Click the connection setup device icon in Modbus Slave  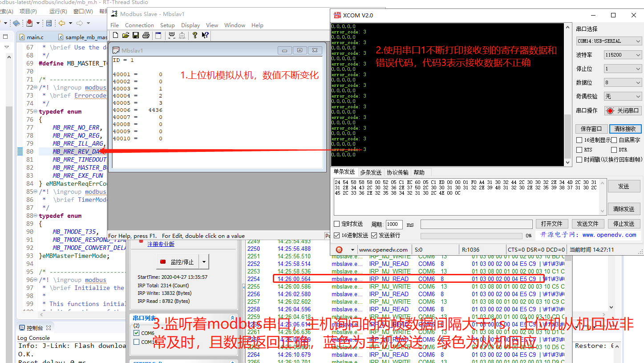pos(172,36)
